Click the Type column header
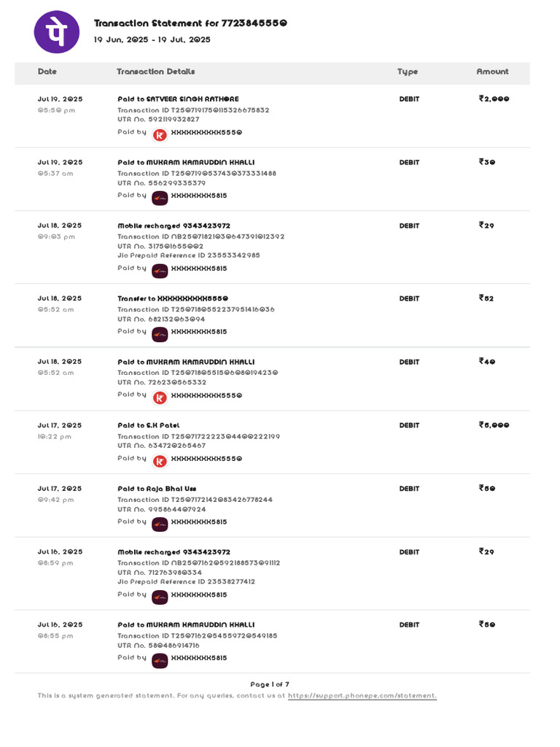Image resolution: width=560 pixels, height=747 pixels. (408, 72)
